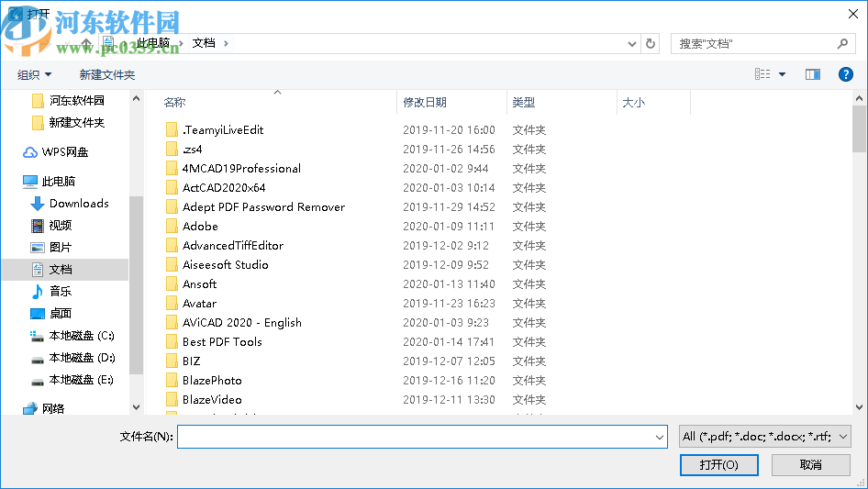The width and height of the screenshot is (868, 489).
Task: Click the 文件名 input field
Action: [422, 437]
